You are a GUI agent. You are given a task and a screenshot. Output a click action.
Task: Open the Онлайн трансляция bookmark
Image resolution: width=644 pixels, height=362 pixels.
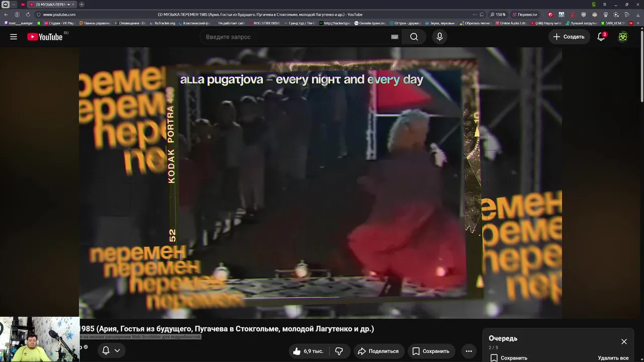pyautogui.click(x=369, y=23)
